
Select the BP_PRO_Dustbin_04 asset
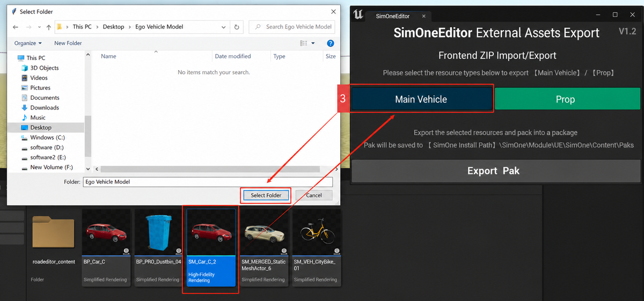click(158, 247)
